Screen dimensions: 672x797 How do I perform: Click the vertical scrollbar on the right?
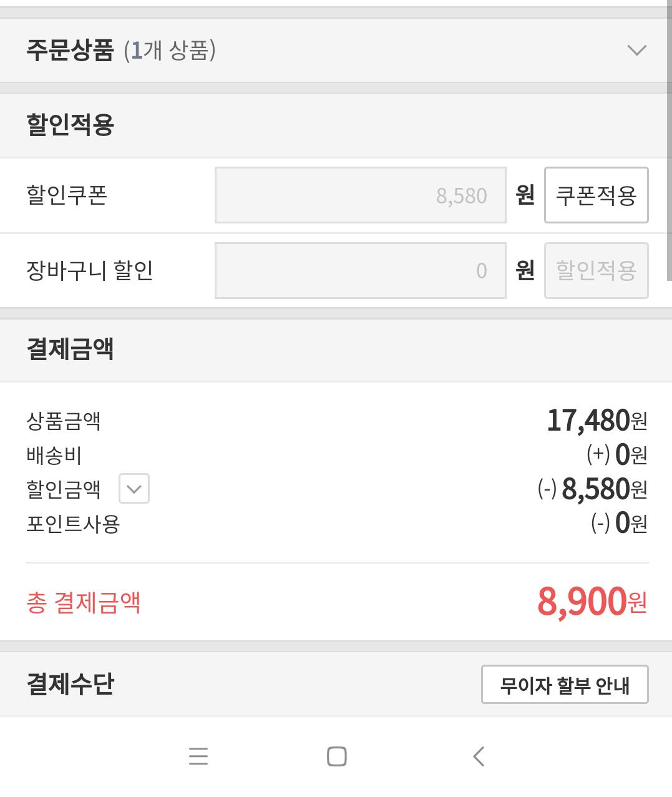(x=668, y=140)
